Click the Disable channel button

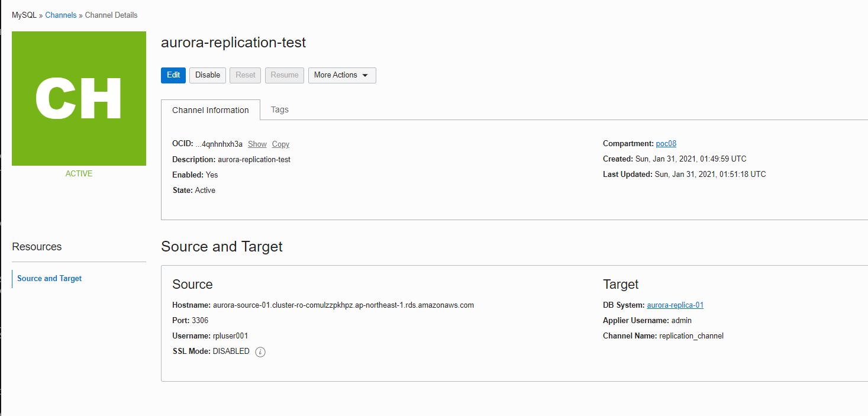coord(208,75)
